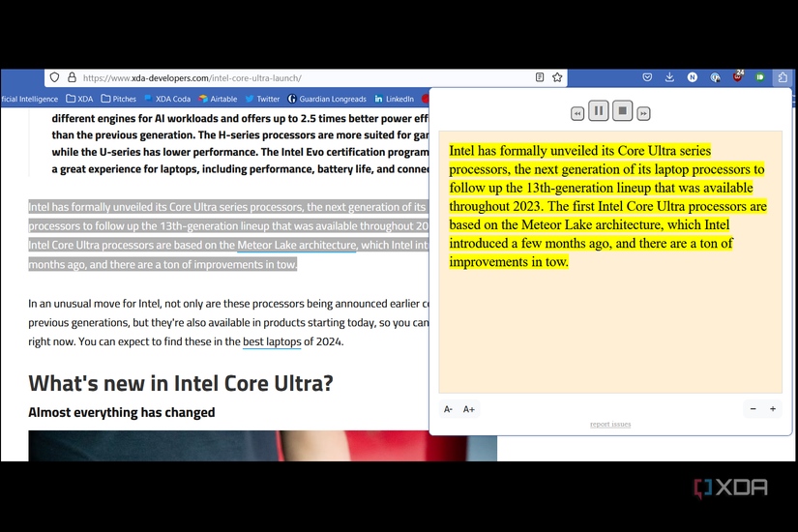Open the LinkedIn bookmark
Image resolution: width=798 pixels, height=532 pixels.
[x=395, y=99]
